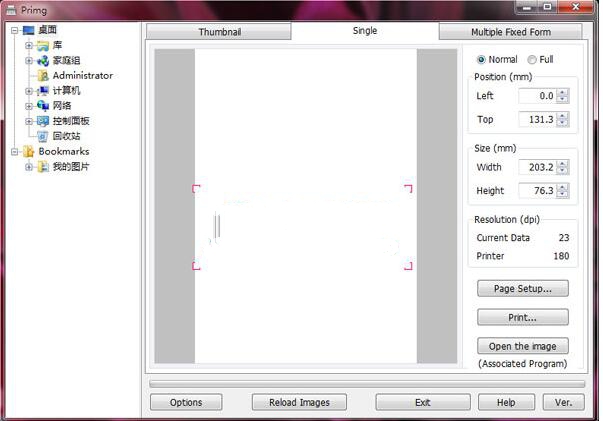Select the 我的图片 tree label
603x421 pixels.
pos(71,167)
